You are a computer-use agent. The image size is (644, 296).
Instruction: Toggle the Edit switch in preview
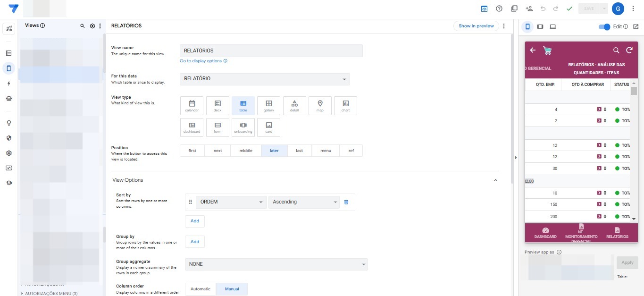point(604,27)
